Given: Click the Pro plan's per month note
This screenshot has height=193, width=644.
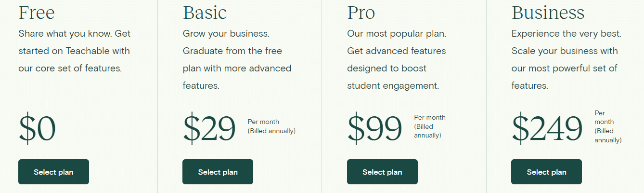Looking at the screenshot, I should point(430,117).
